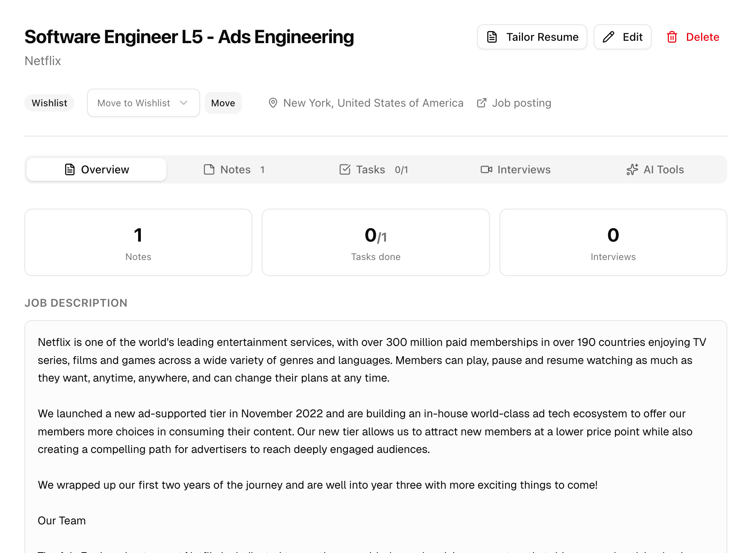Screen dimensions: 756x553
Task: Click the pencil Edit icon
Action: click(608, 37)
